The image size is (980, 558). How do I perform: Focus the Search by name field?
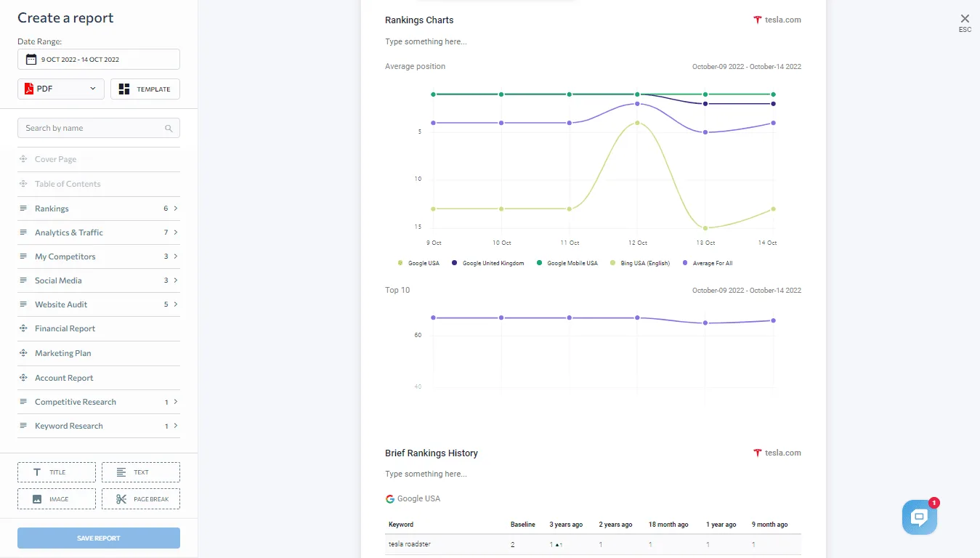click(91, 128)
